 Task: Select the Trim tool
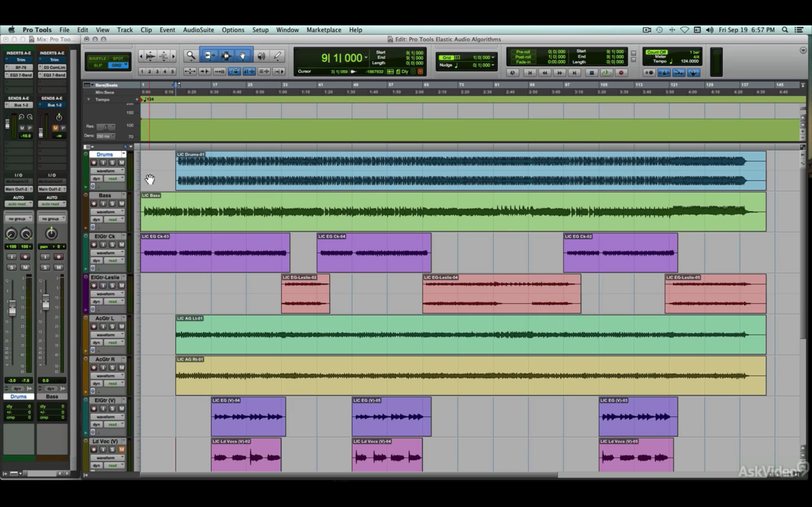(209, 55)
